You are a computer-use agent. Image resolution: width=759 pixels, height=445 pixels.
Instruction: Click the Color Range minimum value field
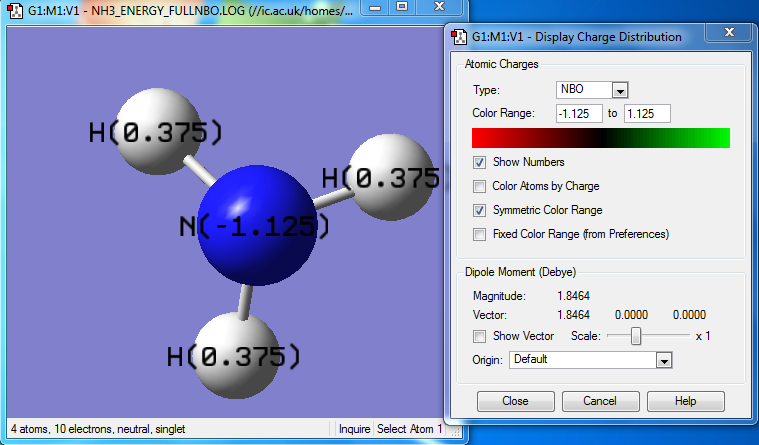[580, 113]
